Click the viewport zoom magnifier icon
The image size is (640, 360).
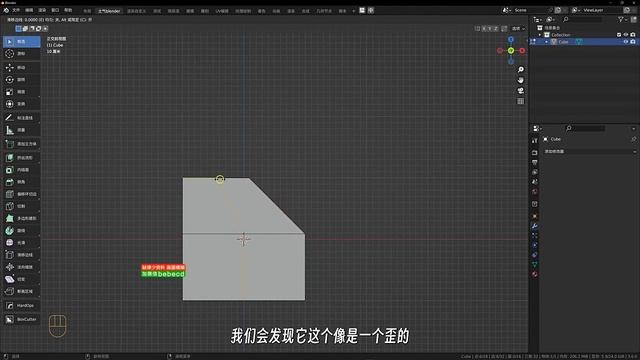pyautogui.click(x=521, y=69)
